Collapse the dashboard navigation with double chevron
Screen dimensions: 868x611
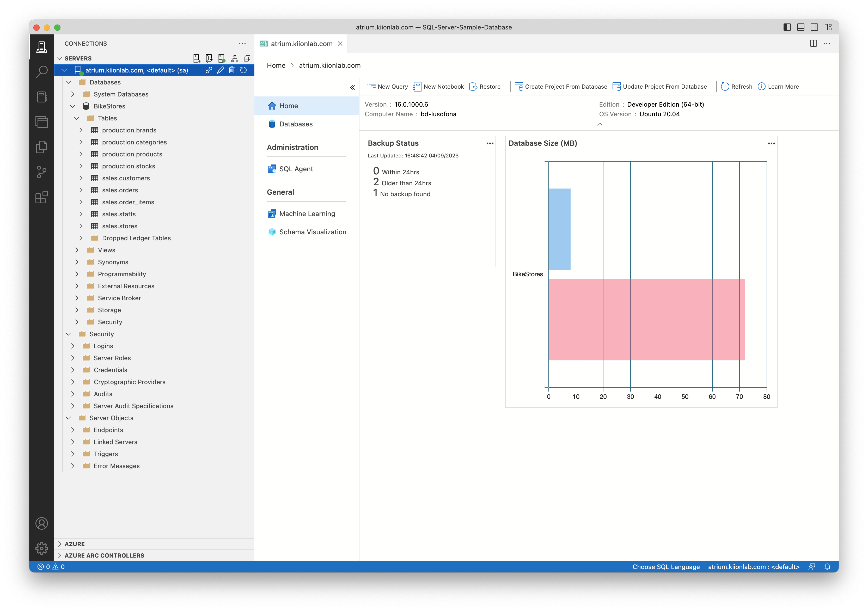coord(352,87)
